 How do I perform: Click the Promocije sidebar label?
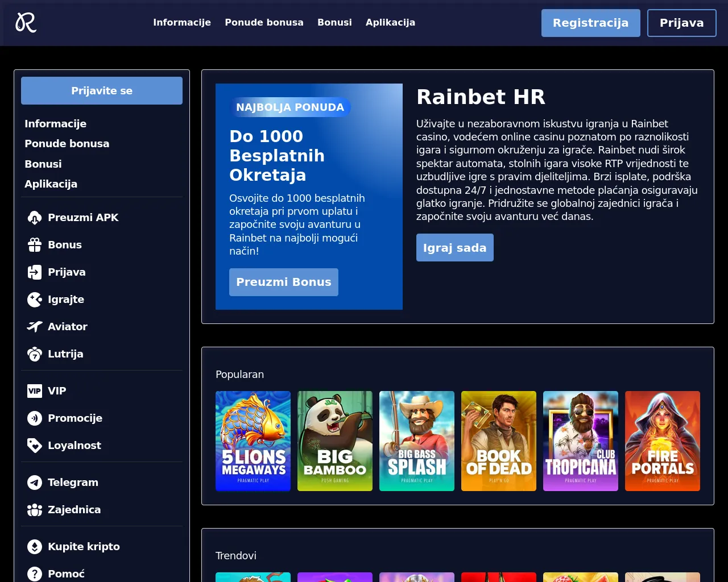point(75,418)
